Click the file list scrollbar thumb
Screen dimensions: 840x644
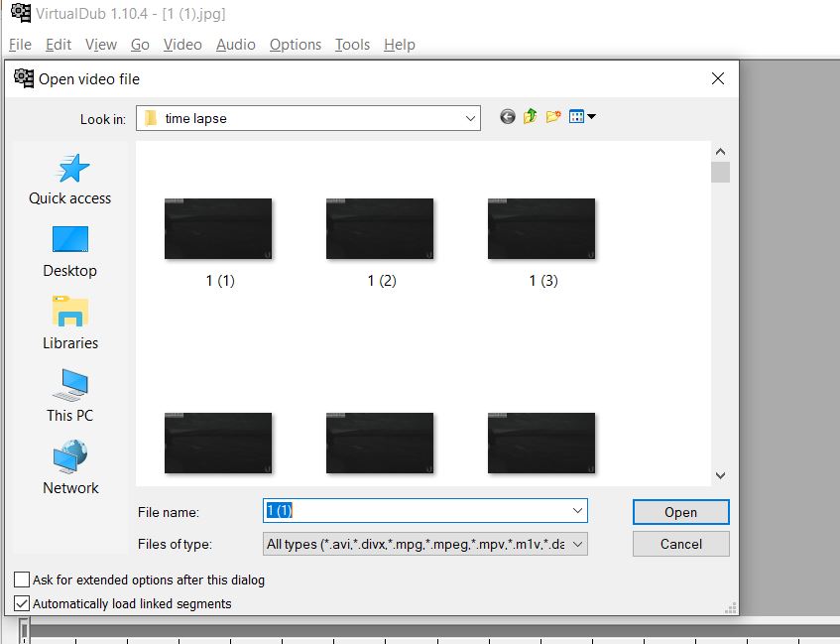coord(721,172)
